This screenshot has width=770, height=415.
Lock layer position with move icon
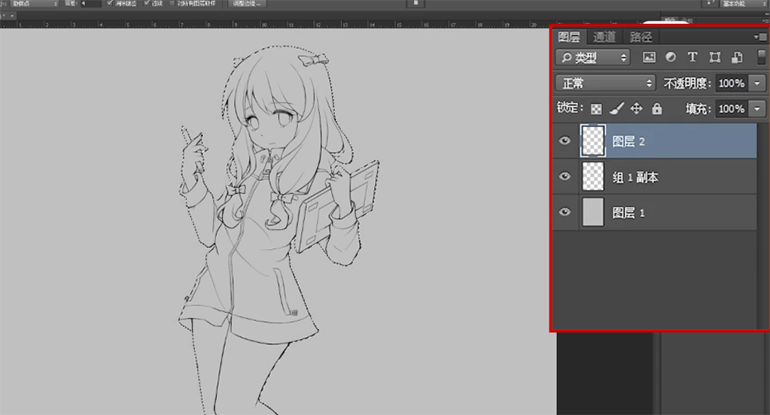click(x=636, y=108)
